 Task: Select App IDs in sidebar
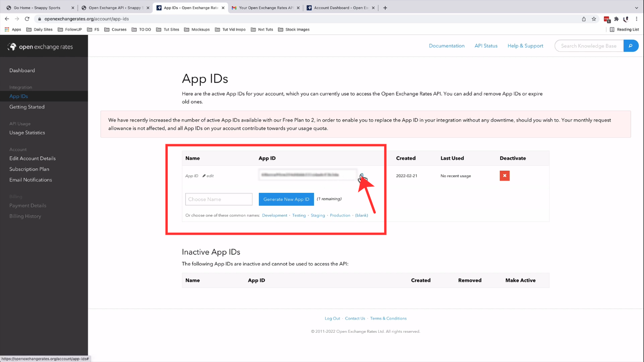pyautogui.click(x=19, y=96)
